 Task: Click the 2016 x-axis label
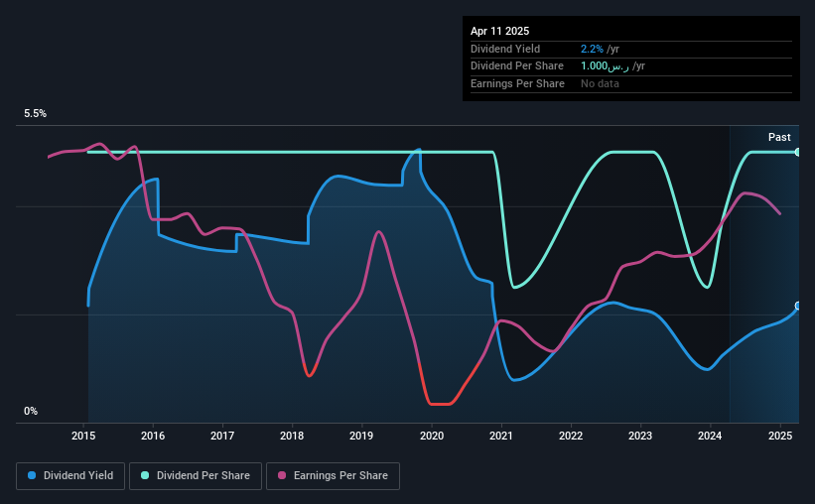point(153,436)
